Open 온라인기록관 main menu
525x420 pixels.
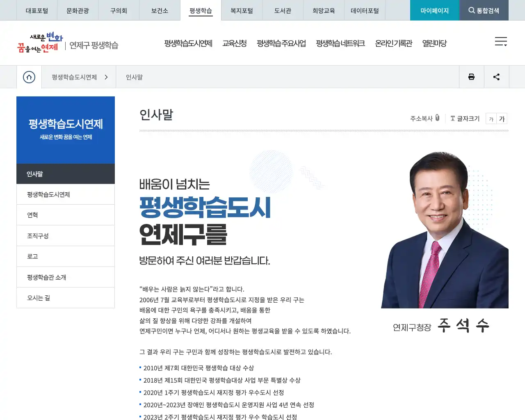pos(394,43)
